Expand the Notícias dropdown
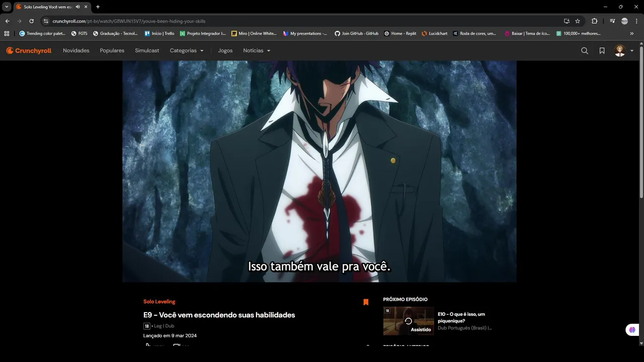This screenshot has height=362, width=644. click(257, 51)
